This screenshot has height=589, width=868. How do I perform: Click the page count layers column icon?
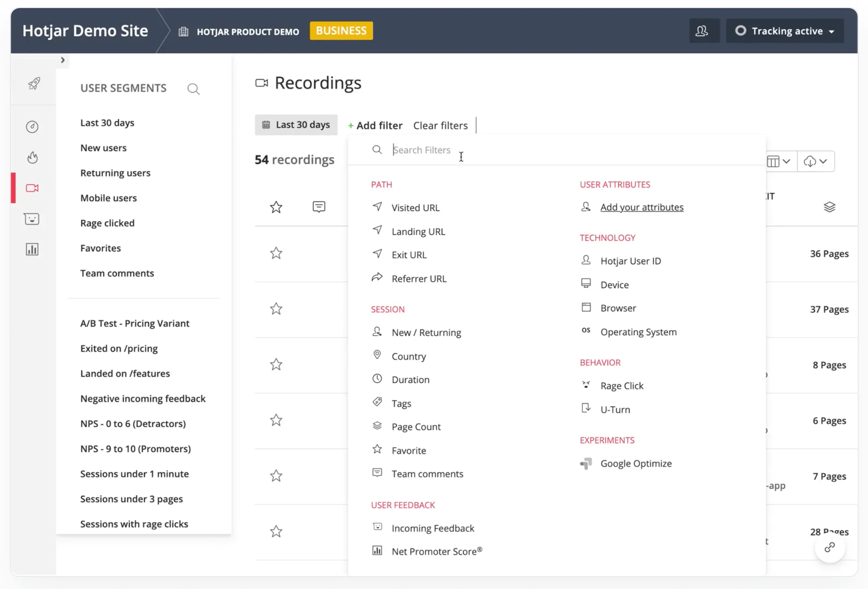pos(829,207)
